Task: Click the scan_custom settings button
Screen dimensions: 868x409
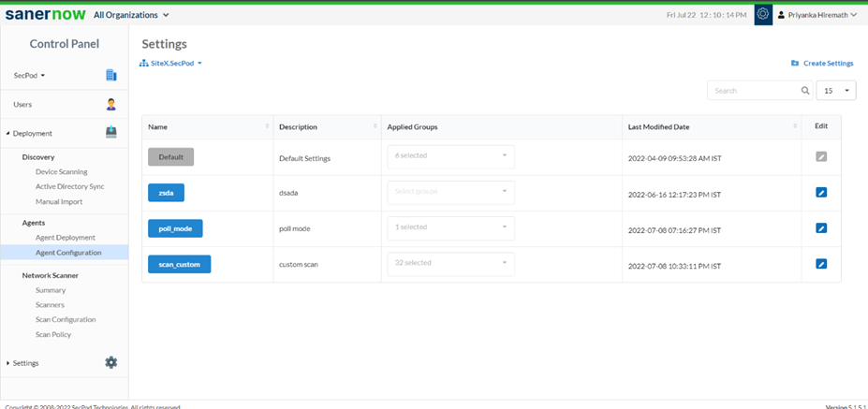Action: 180,264
